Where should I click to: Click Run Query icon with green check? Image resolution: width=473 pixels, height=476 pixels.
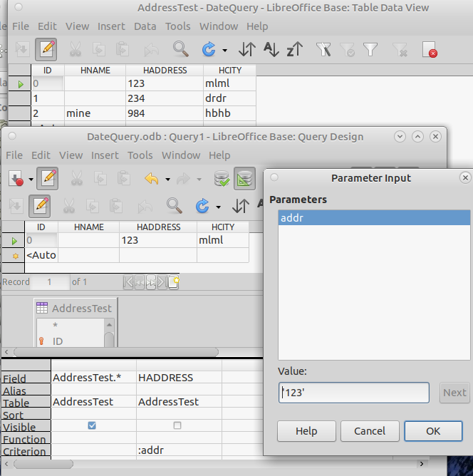coord(222,178)
